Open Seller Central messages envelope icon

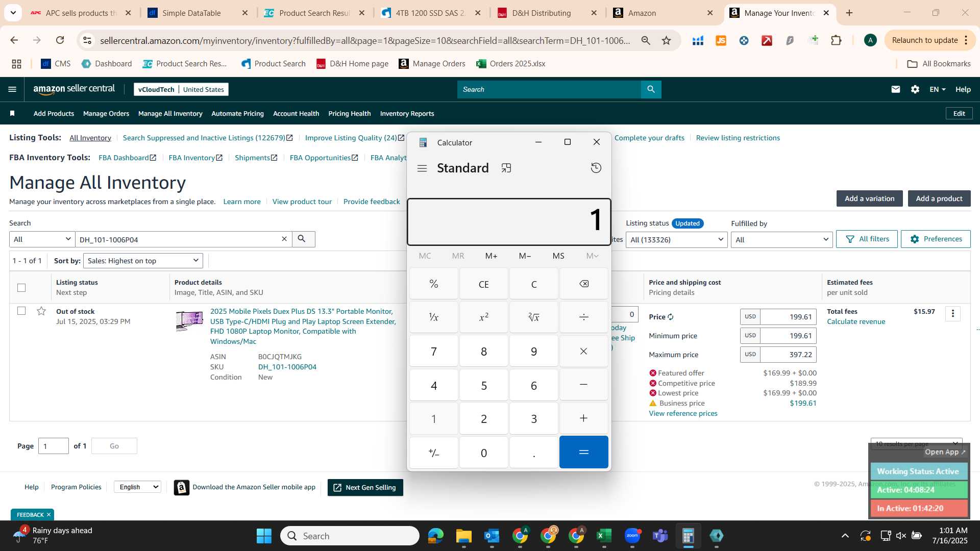(895, 89)
